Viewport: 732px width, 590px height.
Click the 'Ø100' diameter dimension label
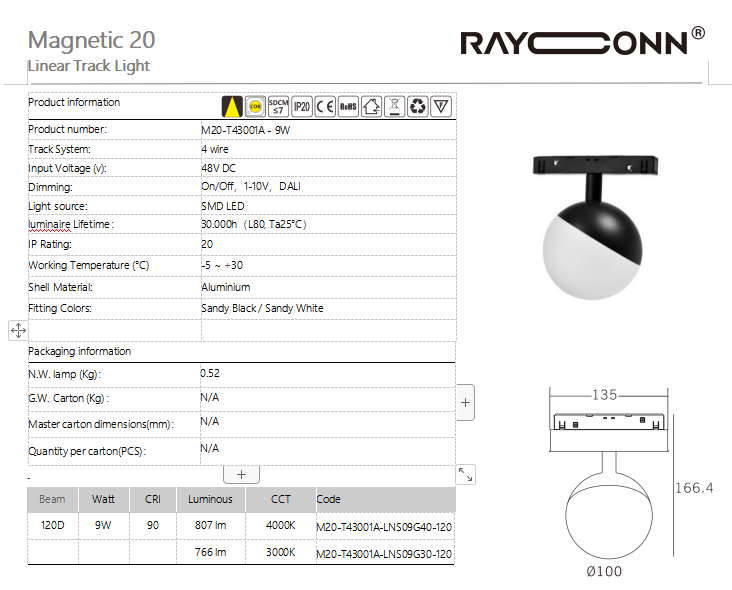pos(605,571)
